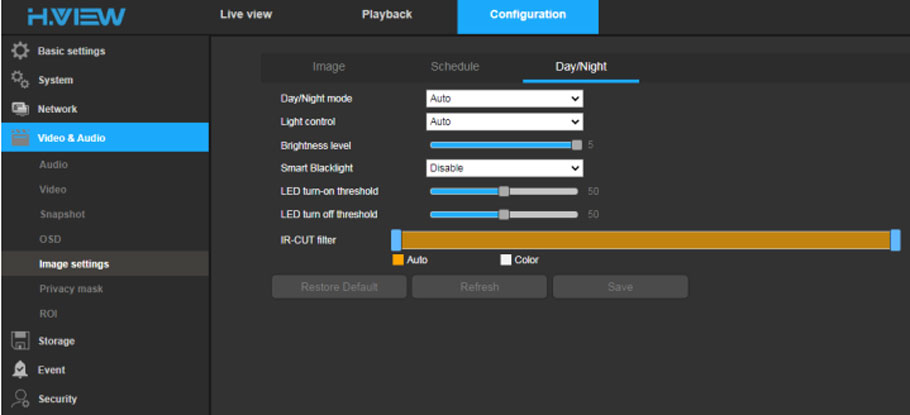Click the Storage disk icon
910x415 pixels.
[20, 341]
